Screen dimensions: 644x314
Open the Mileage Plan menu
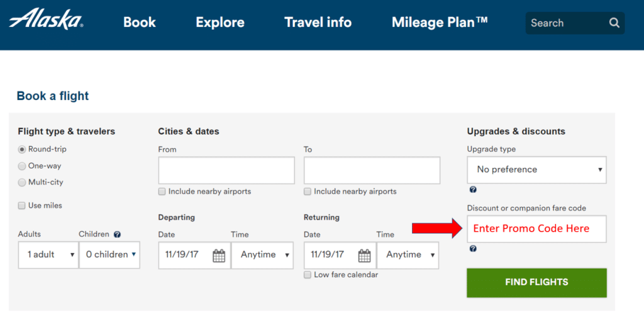pyautogui.click(x=440, y=23)
